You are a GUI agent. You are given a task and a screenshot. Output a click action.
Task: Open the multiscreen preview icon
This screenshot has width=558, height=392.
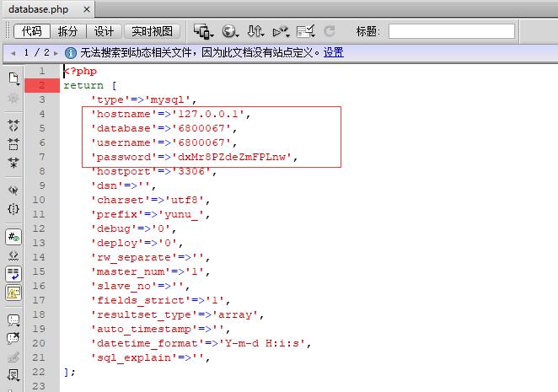(203, 31)
